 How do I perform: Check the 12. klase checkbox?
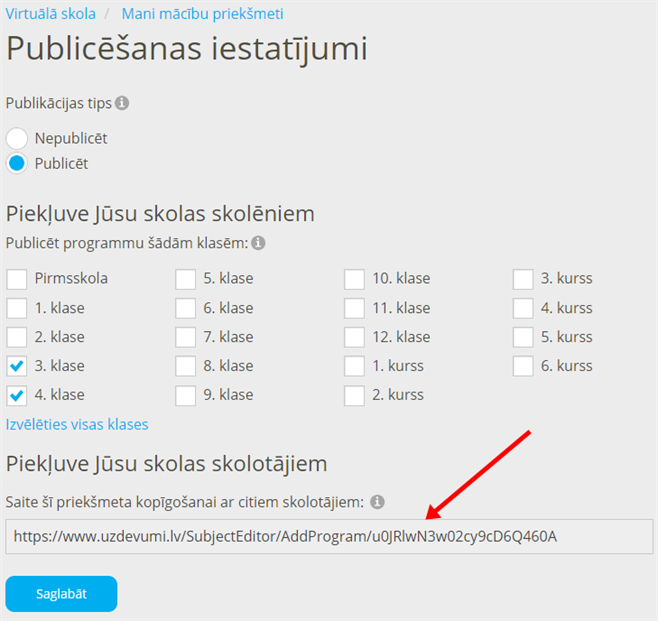[x=354, y=337]
